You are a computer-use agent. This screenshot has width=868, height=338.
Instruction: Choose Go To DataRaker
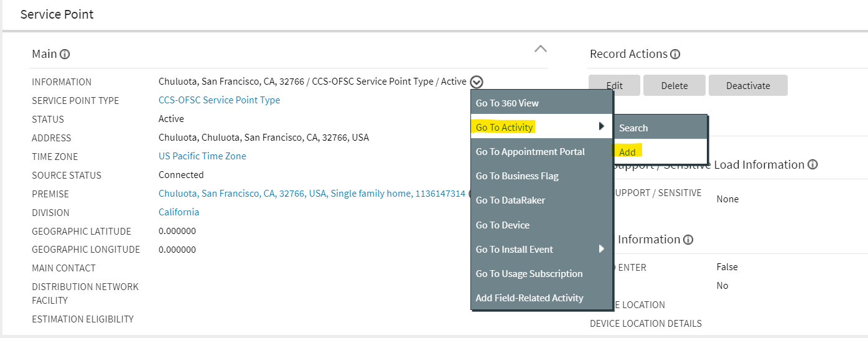[510, 200]
